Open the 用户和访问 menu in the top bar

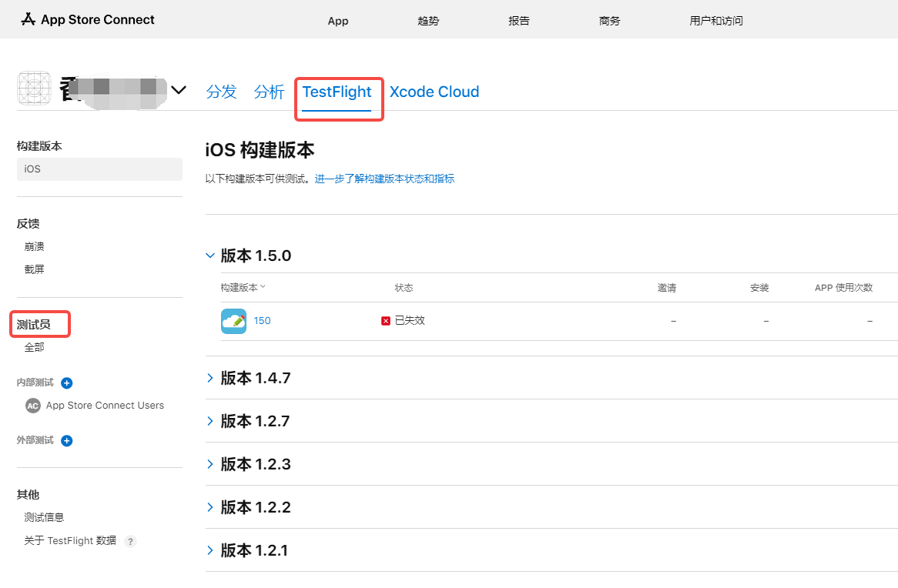pyautogui.click(x=716, y=21)
